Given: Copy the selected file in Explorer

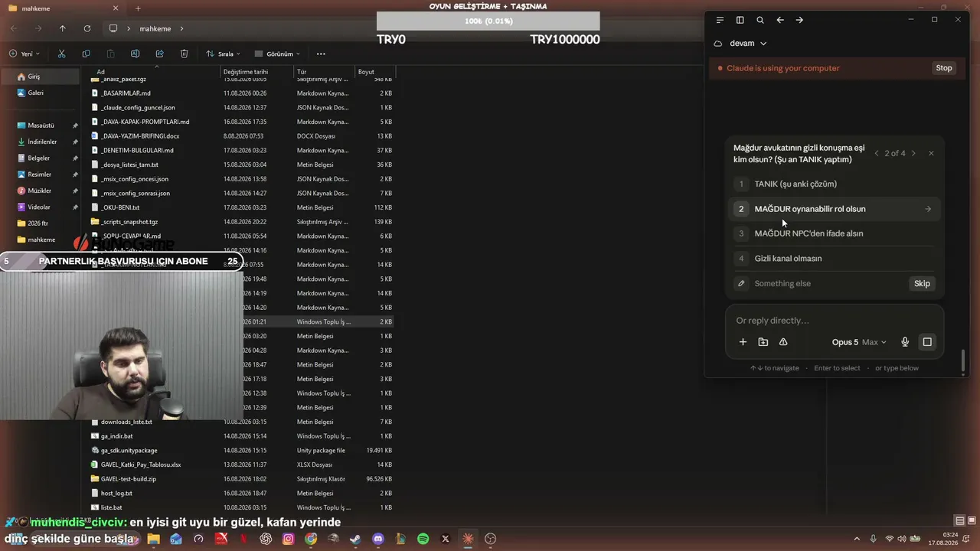Looking at the screenshot, I should click(86, 54).
